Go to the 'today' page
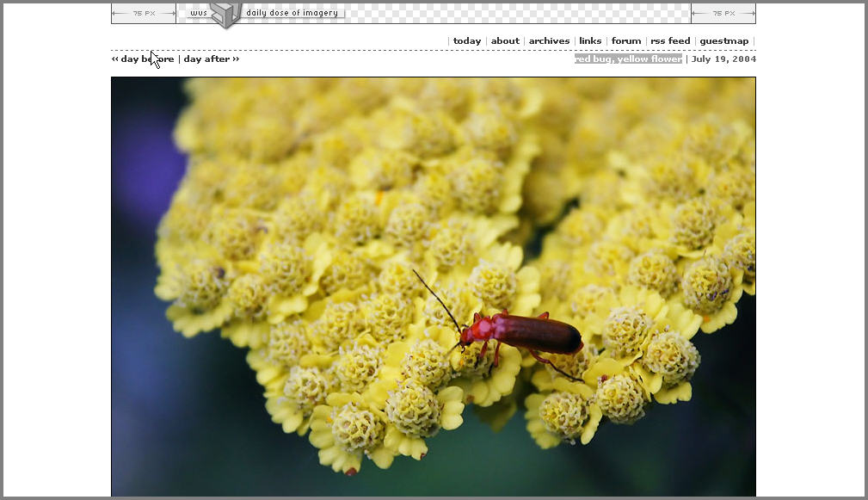 pos(467,41)
